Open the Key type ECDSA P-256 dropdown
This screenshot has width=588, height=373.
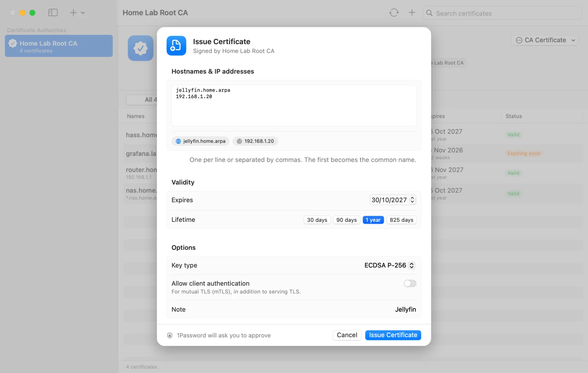[390, 265]
